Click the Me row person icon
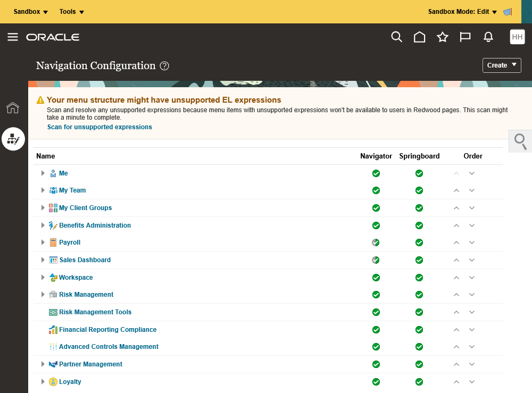Viewport: 532px width, 393px height. [53, 173]
